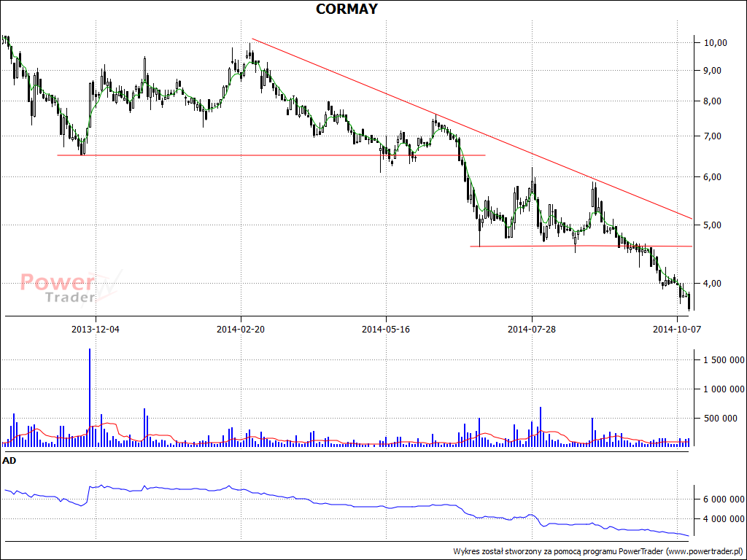Select the 2014-07-28 date label
The width and height of the screenshot is (747, 560).
tap(532, 329)
